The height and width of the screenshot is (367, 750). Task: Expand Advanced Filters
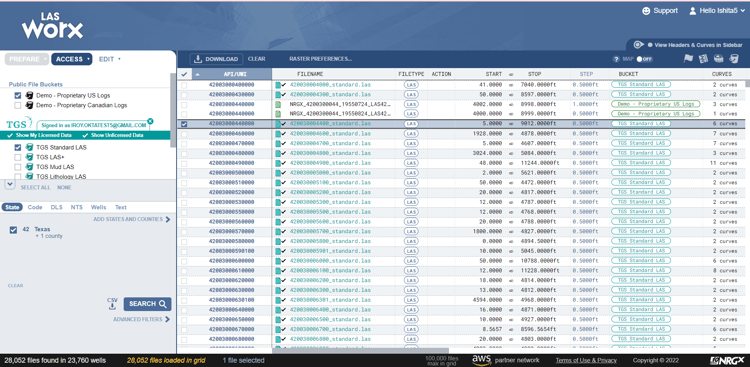point(142,319)
